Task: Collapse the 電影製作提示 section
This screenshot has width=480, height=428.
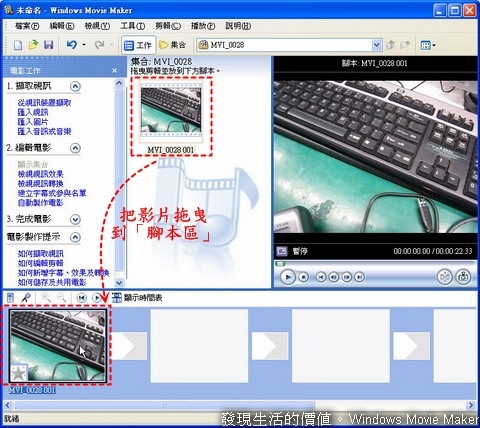Action: click(75, 237)
